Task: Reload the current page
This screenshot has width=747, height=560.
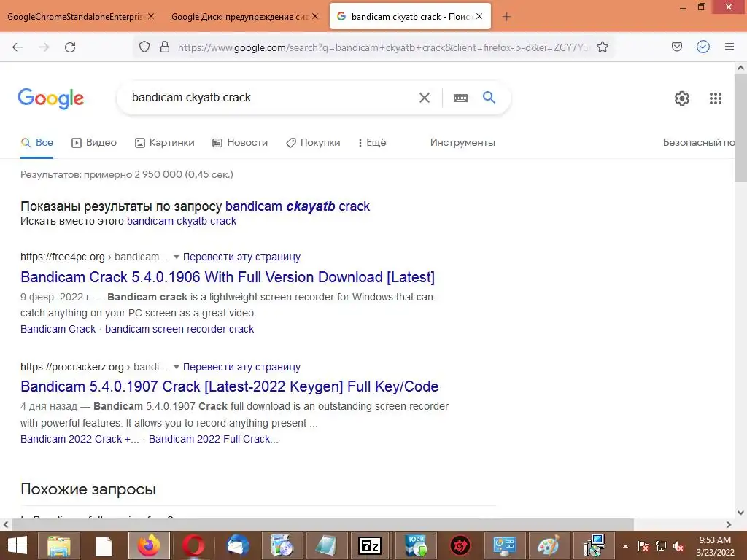Action: point(70,47)
